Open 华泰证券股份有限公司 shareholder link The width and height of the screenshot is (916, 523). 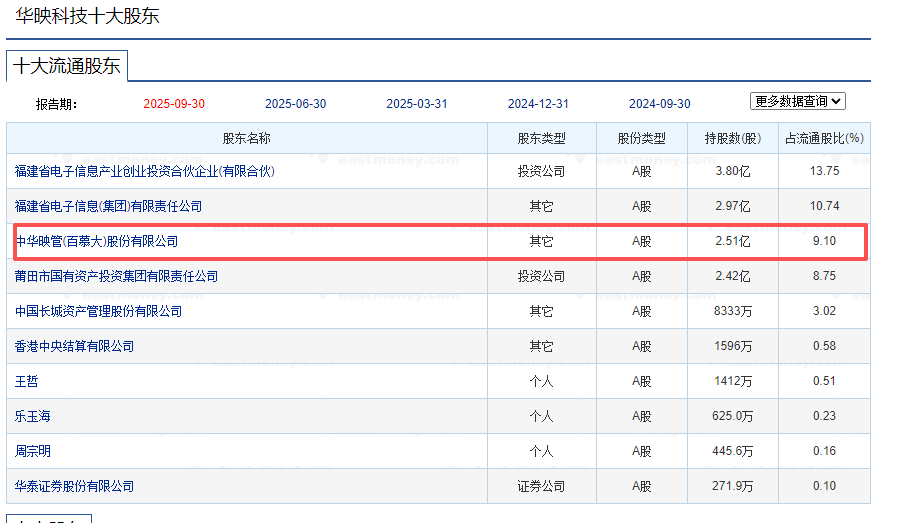[74, 487]
